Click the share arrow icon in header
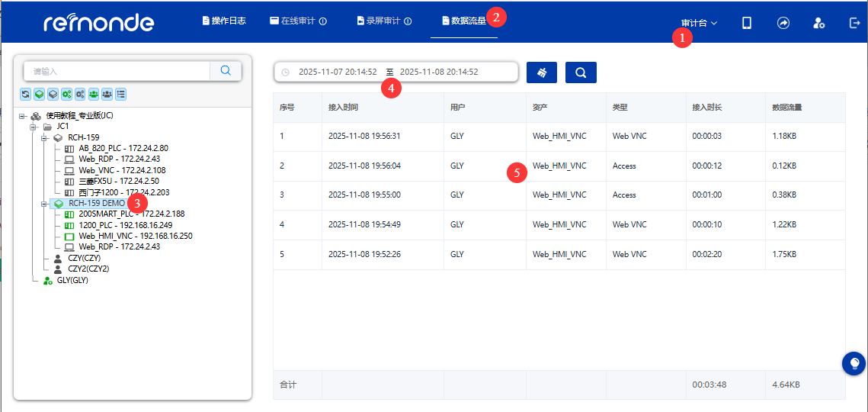Image resolution: width=868 pixels, height=412 pixels. (x=783, y=23)
